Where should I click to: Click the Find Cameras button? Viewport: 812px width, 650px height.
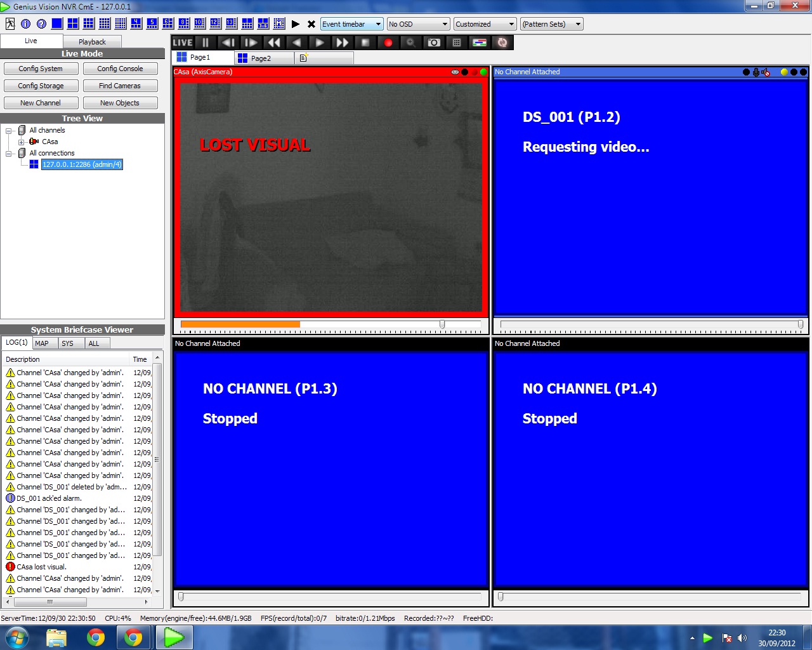point(120,85)
